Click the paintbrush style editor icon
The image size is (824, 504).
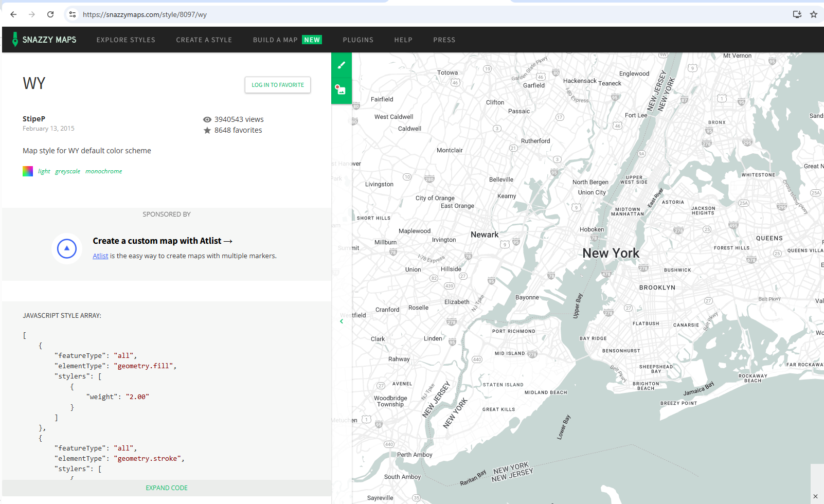click(x=341, y=65)
